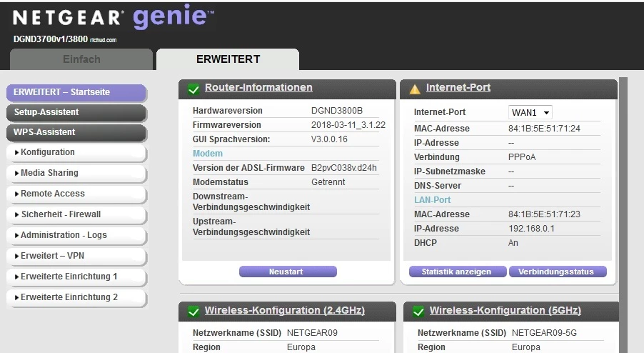Viewport: 644px width, 353px height.
Task: Expand the Sicherheit - Firewall menu
Action: (76, 214)
